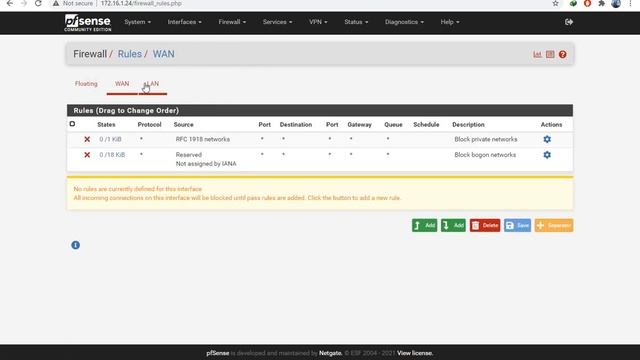This screenshot has height=360, width=640.
Task: Go back using the browser back arrow
Action: tap(10, 3)
